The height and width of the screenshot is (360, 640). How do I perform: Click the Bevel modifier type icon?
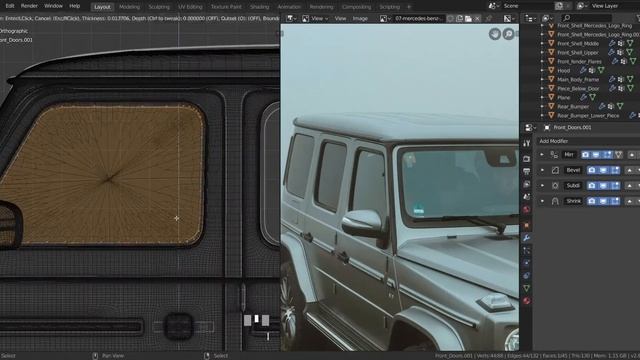click(x=555, y=170)
